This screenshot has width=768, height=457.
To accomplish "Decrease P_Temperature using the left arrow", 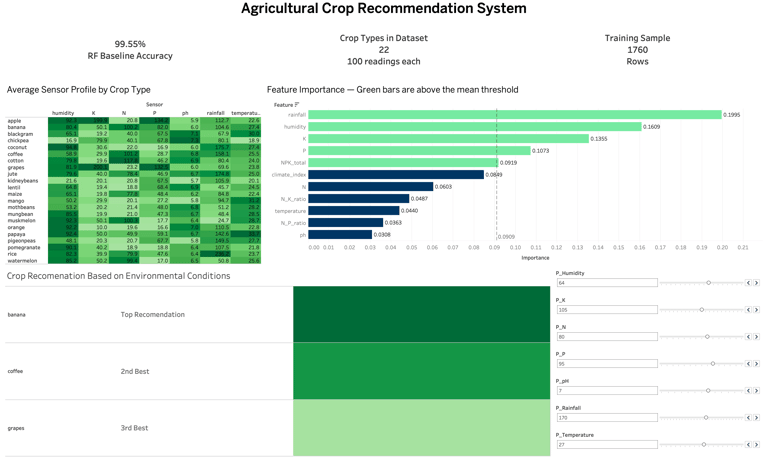I will coord(749,445).
